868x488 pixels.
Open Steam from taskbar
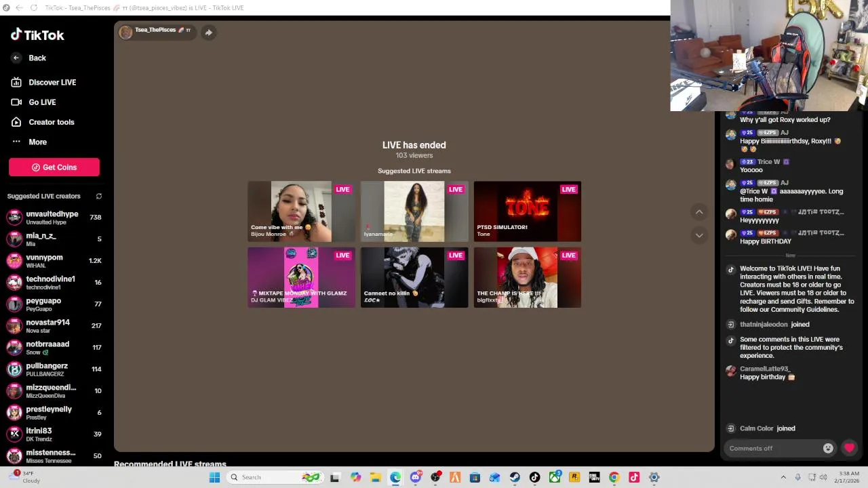click(515, 477)
